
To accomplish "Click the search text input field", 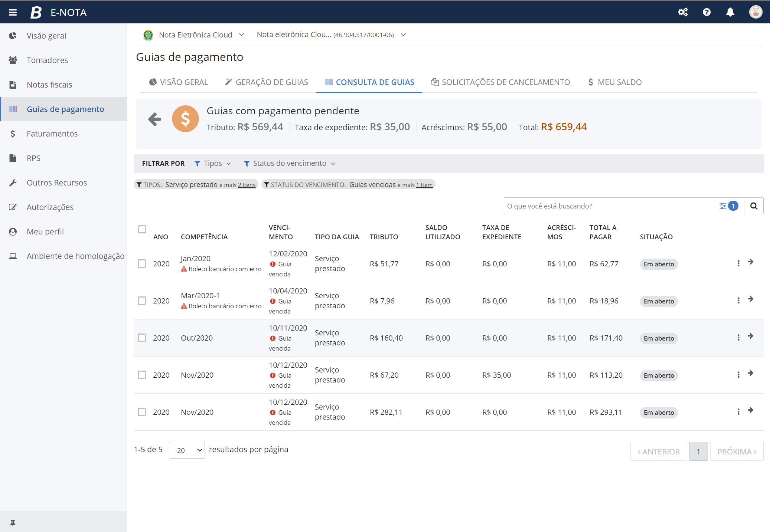I will tap(609, 206).
